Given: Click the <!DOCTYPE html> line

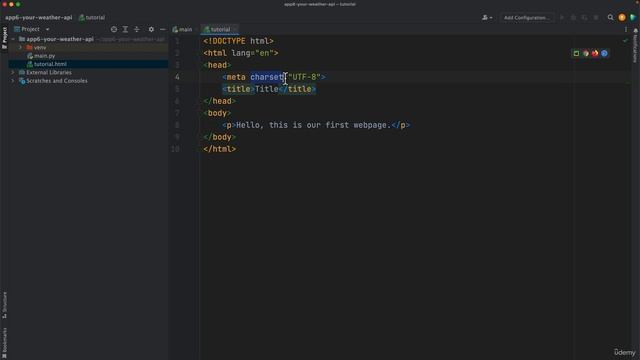Looking at the screenshot, I should (238, 41).
